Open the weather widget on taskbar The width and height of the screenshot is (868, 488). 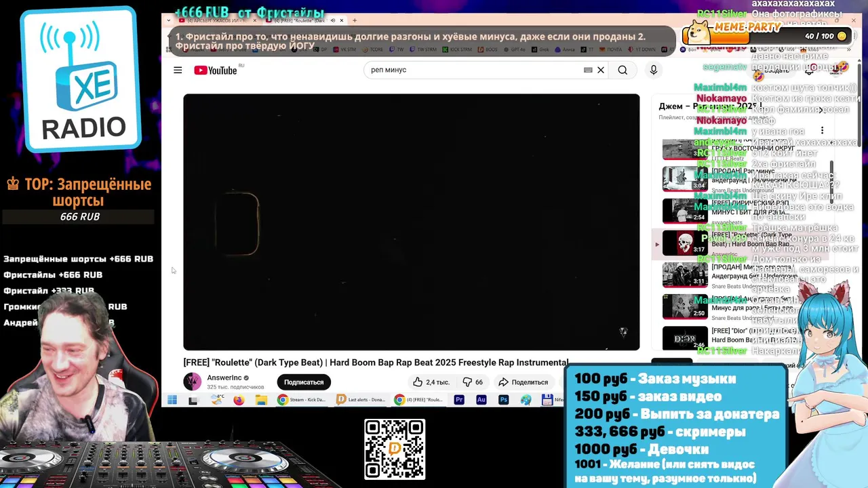click(x=217, y=400)
